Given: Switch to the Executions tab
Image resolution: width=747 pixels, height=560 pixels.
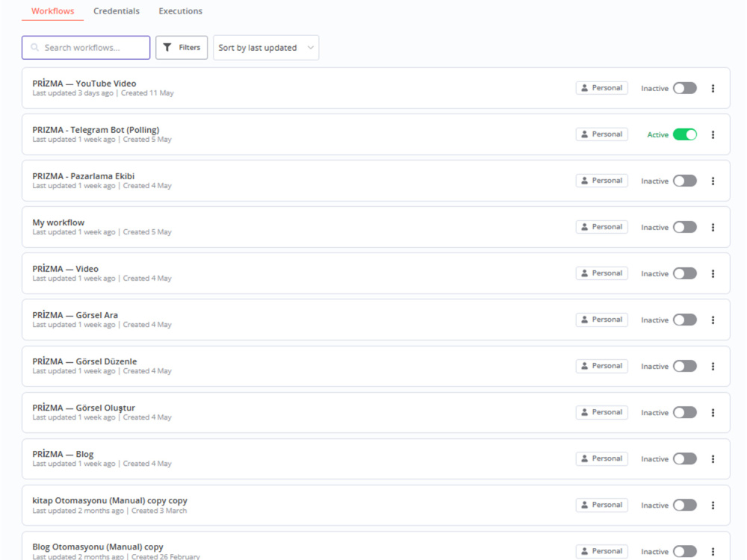Looking at the screenshot, I should tap(181, 11).
